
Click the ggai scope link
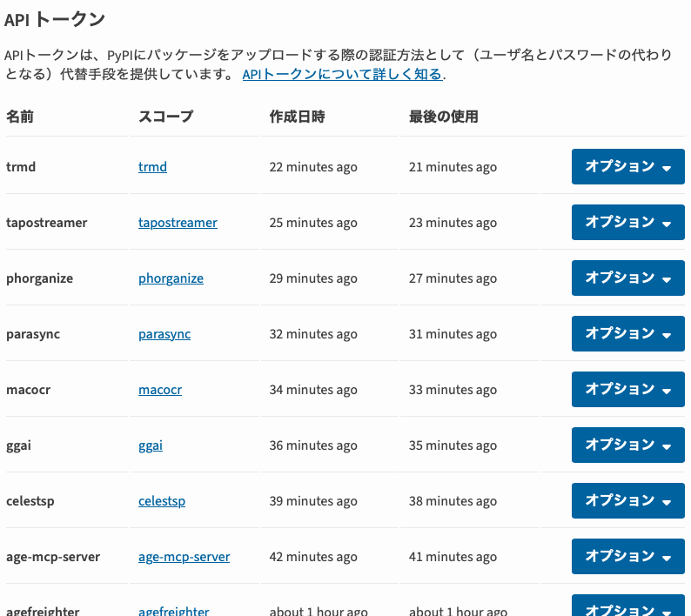[x=151, y=445]
